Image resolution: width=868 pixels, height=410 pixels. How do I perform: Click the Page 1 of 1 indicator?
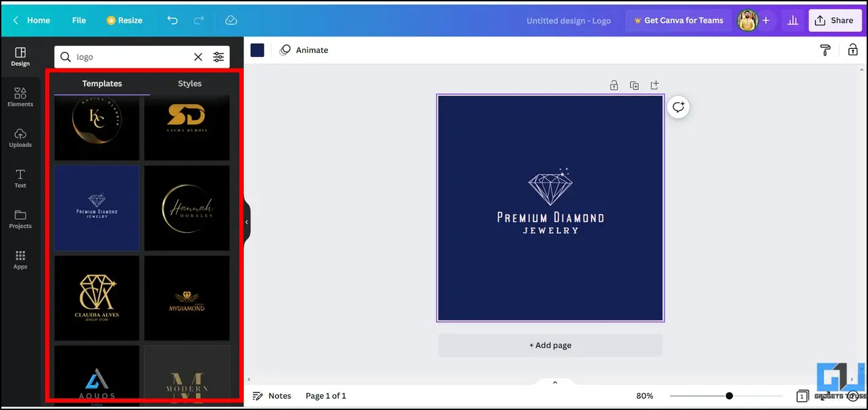pos(326,396)
